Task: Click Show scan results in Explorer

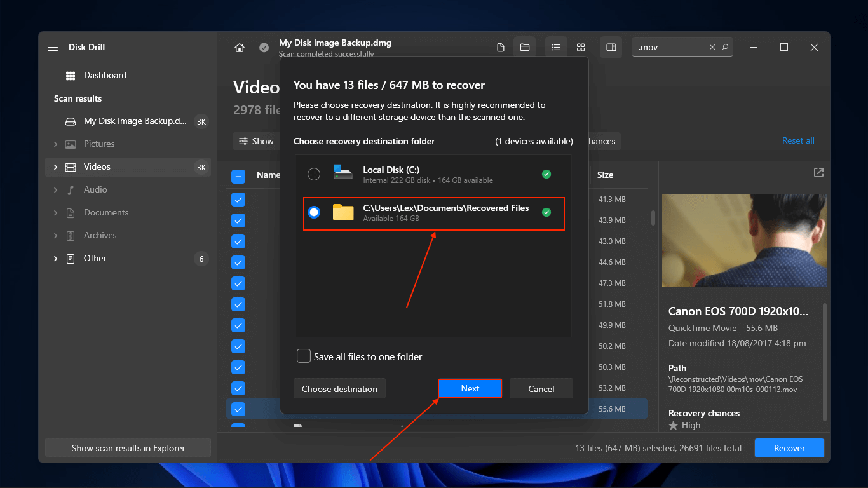Action: coord(128,448)
